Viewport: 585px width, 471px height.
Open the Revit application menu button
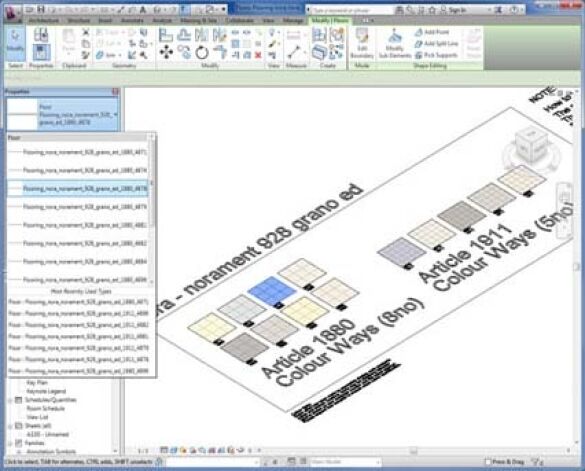coord(12,13)
